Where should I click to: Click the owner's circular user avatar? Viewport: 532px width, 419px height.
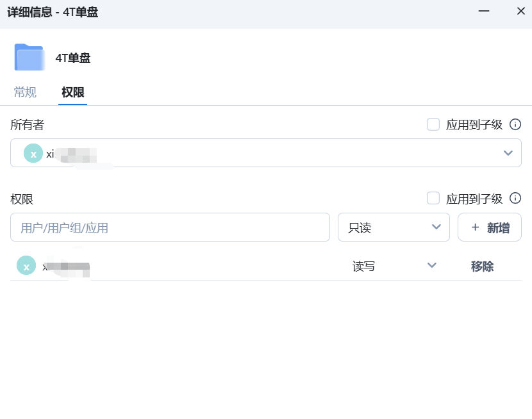33,153
